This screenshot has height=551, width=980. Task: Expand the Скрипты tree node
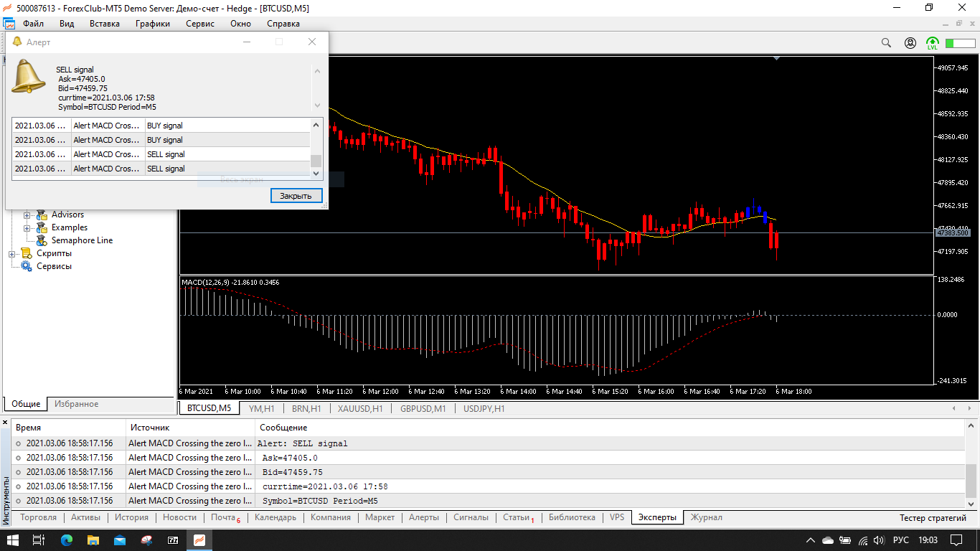[12, 253]
